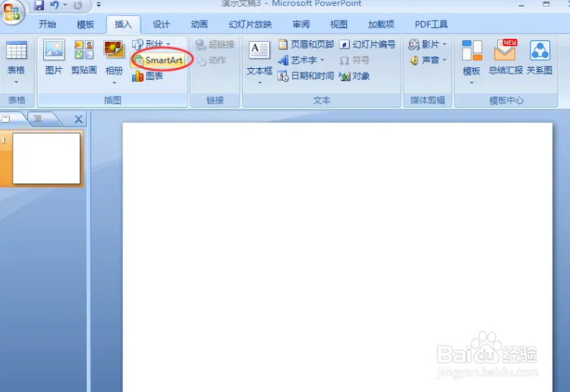The width and height of the screenshot is (570, 392).
Task: Open the 视图 tab
Action: [339, 24]
